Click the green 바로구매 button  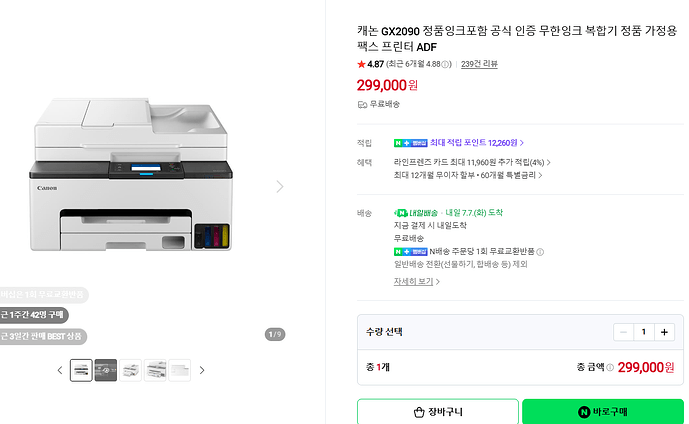[x=603, y=412]
